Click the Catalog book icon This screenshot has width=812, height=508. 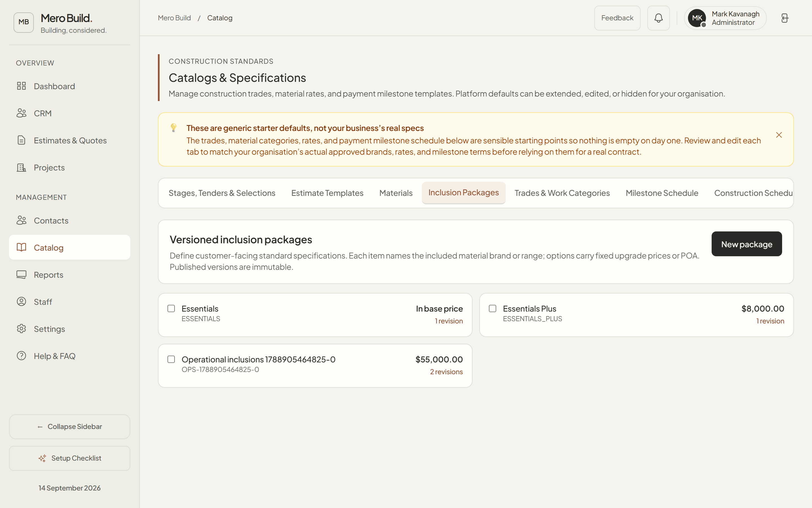pos(21,247)
